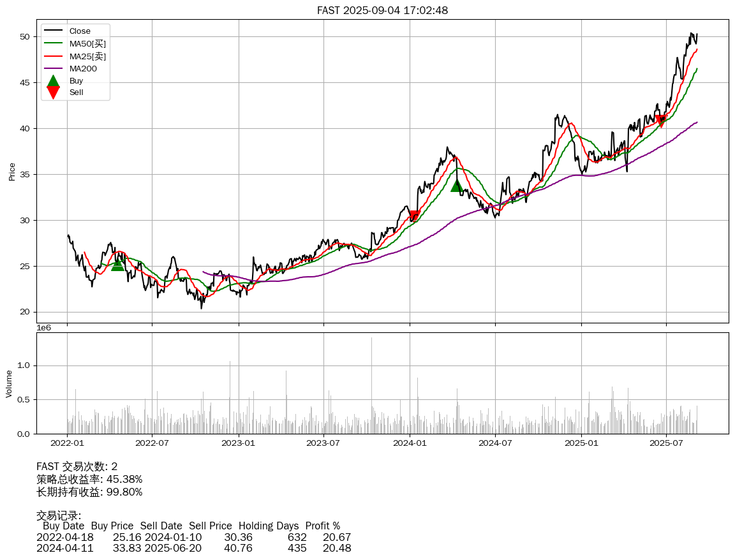735x560 pixels.
Task: Click the red sell marker near 2024-01
Action: point(415,216)
